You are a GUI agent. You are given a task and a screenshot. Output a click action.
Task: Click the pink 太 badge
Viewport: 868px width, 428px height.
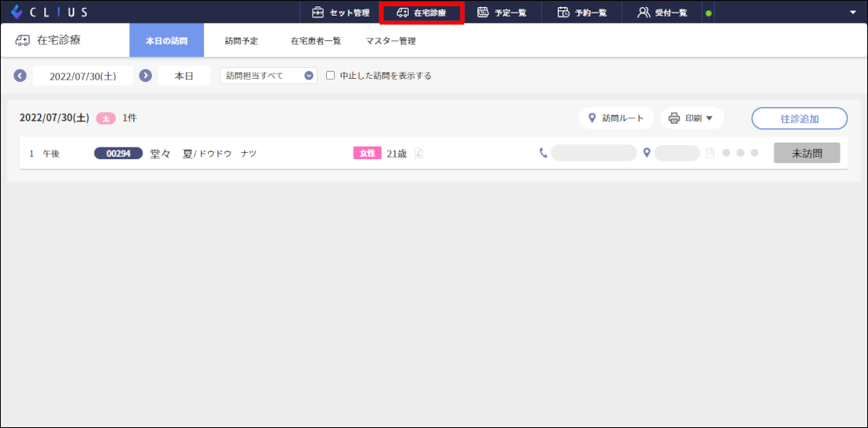[106, 118]
